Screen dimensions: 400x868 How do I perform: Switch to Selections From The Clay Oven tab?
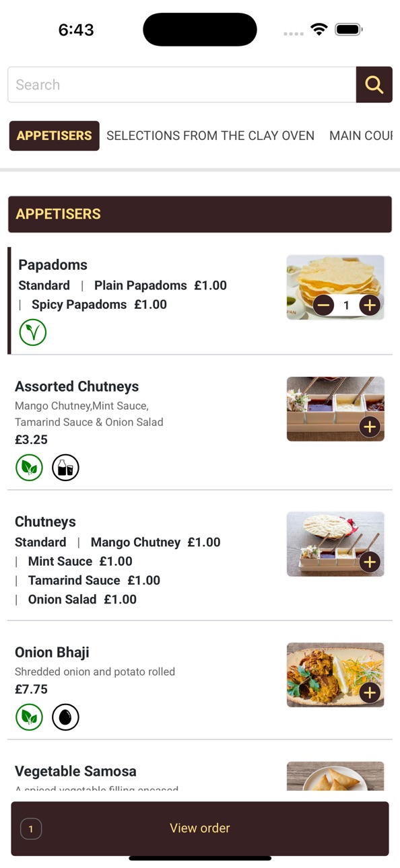click(210, 136)
